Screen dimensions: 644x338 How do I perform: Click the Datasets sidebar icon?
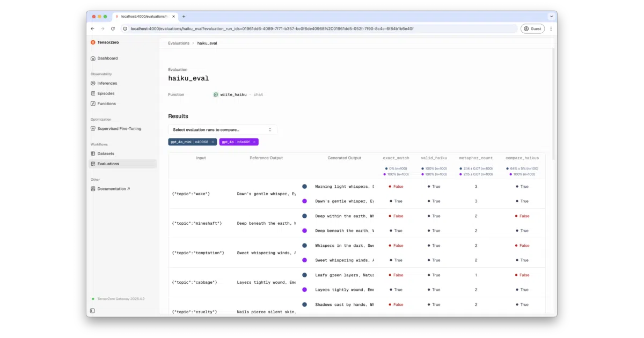click(x=93, y=153)
